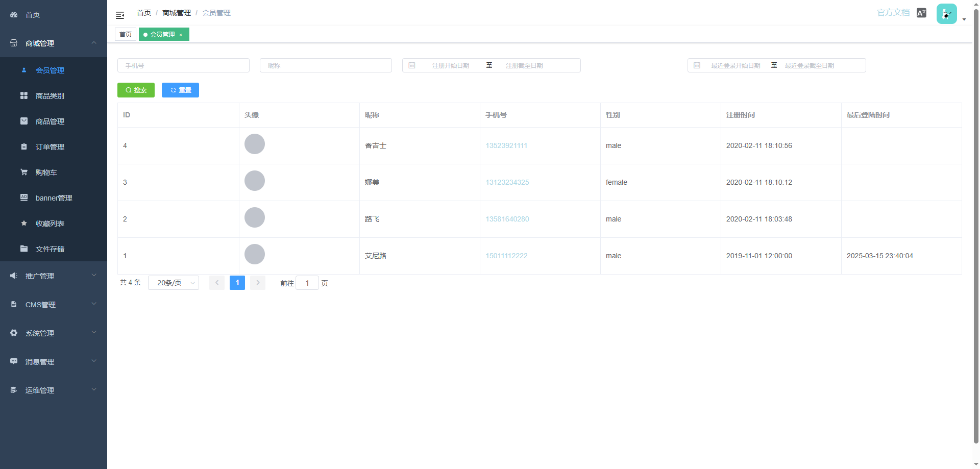This screenshot has height=469, width=980.
Task: Click the shopping cart icon in sidebar
Action: click(x=24, y=172)
